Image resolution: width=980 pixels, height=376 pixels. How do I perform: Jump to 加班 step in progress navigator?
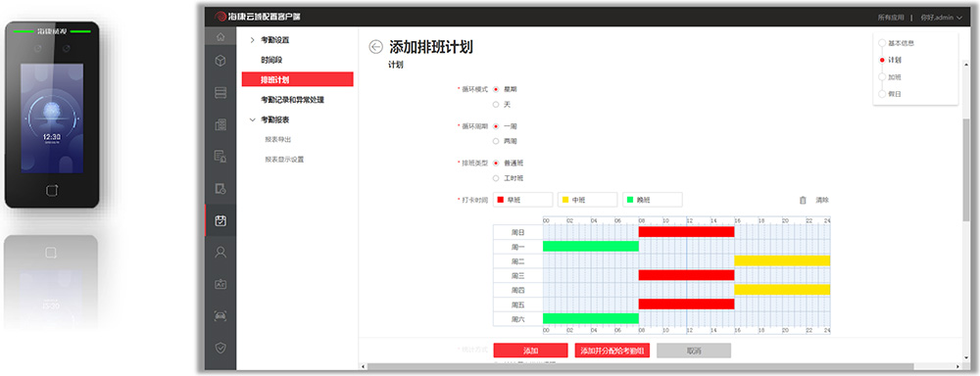(x=895, y=76)
